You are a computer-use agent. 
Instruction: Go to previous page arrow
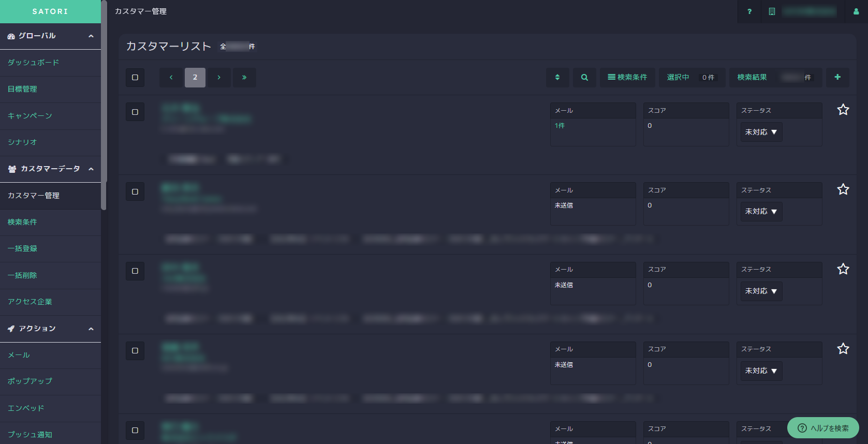(x=171, y=78)
